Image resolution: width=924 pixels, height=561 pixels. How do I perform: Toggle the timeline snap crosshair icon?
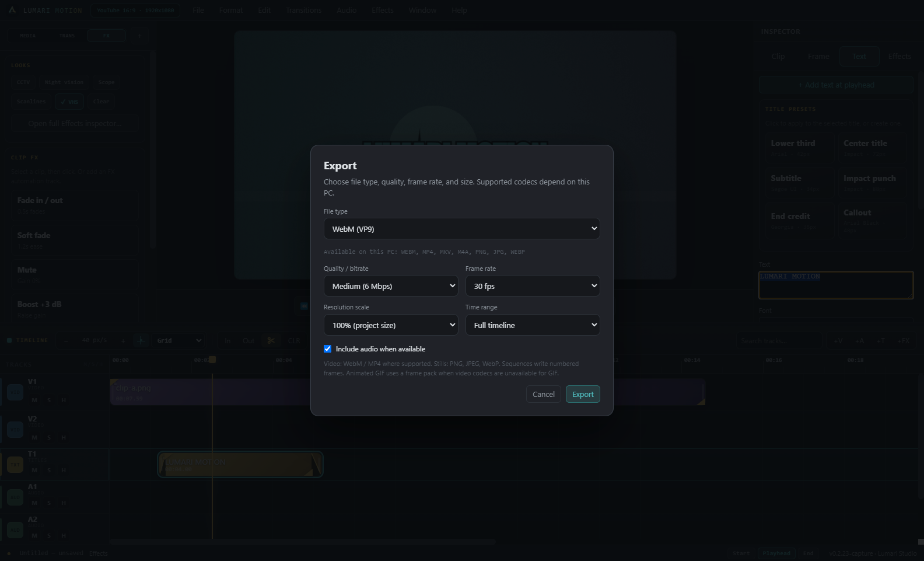(x=141, y=340)
